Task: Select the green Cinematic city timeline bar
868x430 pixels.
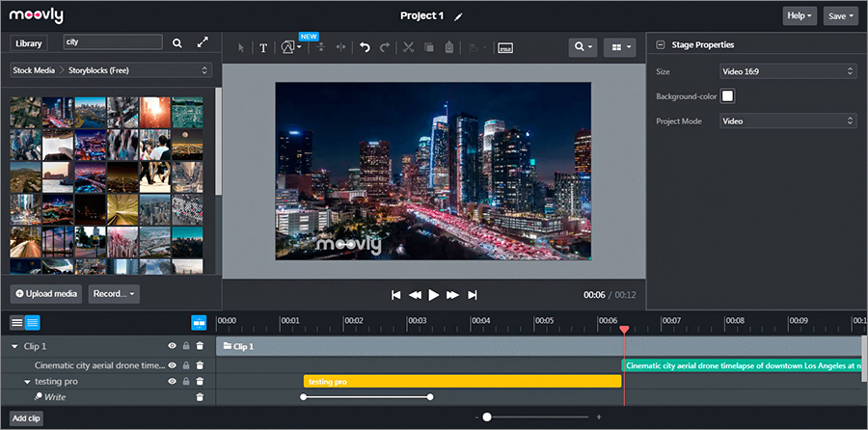Action: coord(742,365)
